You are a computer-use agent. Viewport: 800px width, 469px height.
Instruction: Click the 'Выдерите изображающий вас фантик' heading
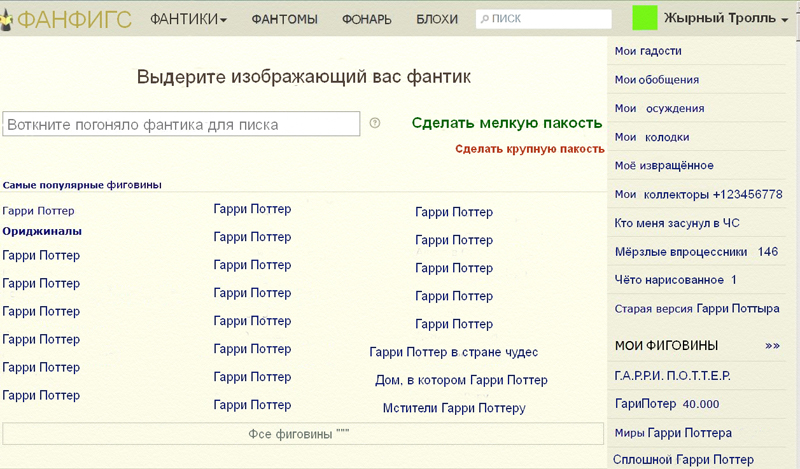pyautogui.click(x=304, y=77)
